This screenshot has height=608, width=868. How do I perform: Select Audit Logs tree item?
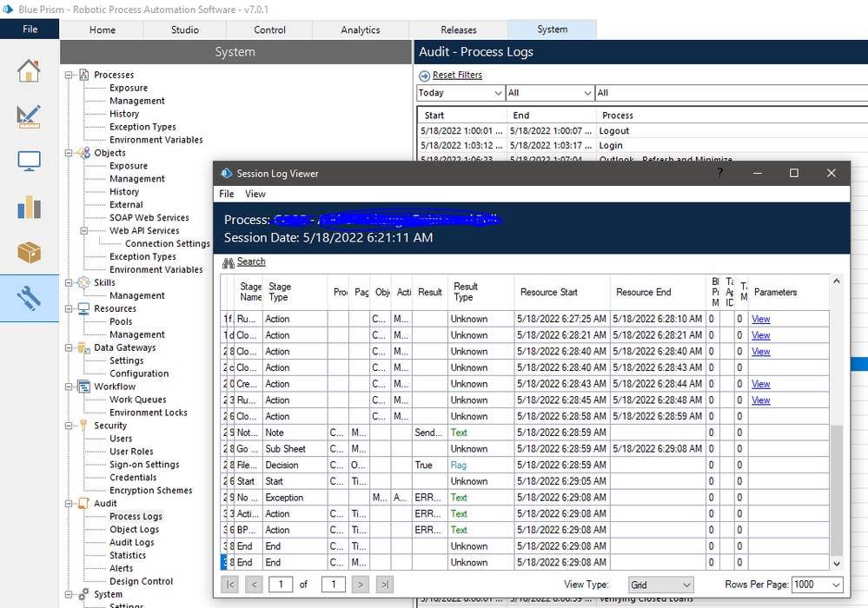[132, 543]
